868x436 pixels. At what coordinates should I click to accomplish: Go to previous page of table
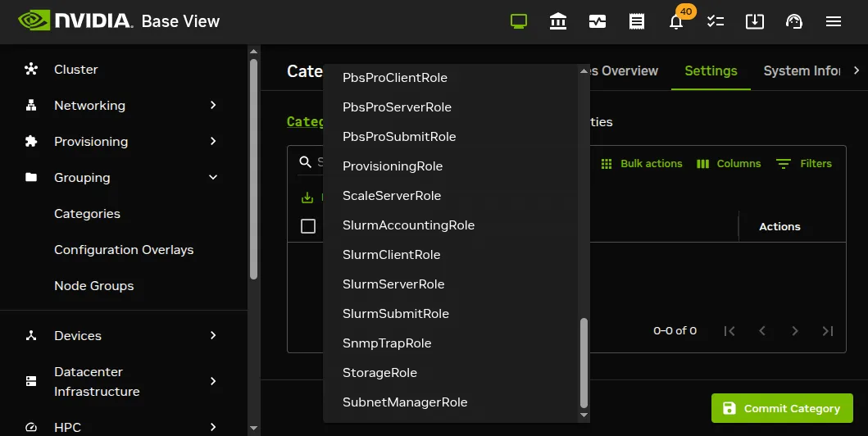click(x=762, y=331)
